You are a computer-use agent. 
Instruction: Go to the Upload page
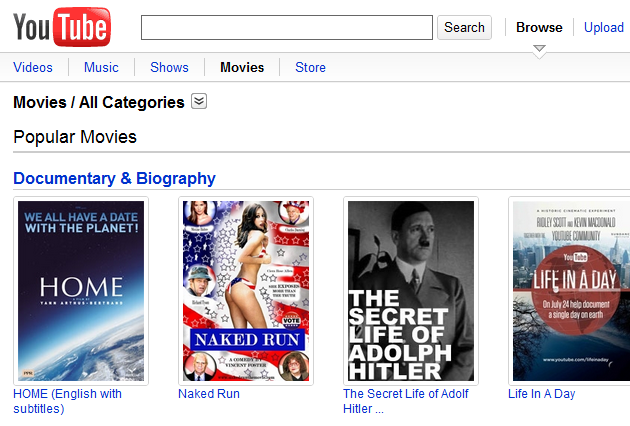(x=603, y=28)
